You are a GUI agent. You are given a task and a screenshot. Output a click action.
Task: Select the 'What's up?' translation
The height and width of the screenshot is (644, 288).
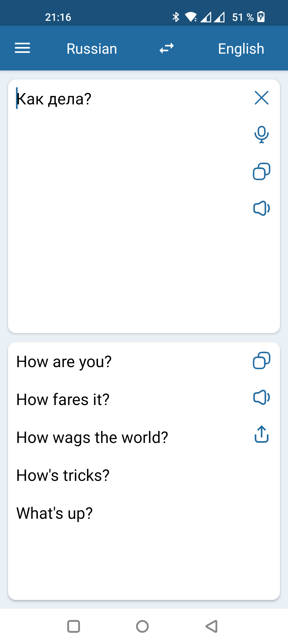[x=55, y=513]
